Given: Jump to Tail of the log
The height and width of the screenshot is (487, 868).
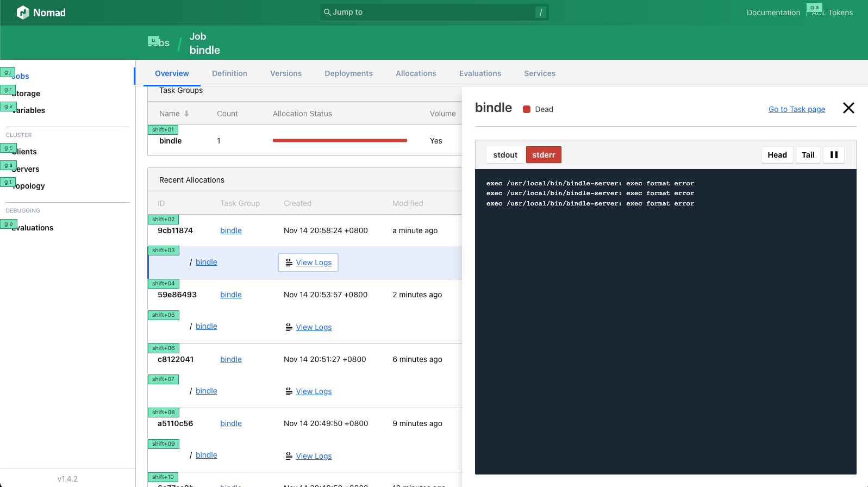Looking at the screenshot, I should point(808,155).
